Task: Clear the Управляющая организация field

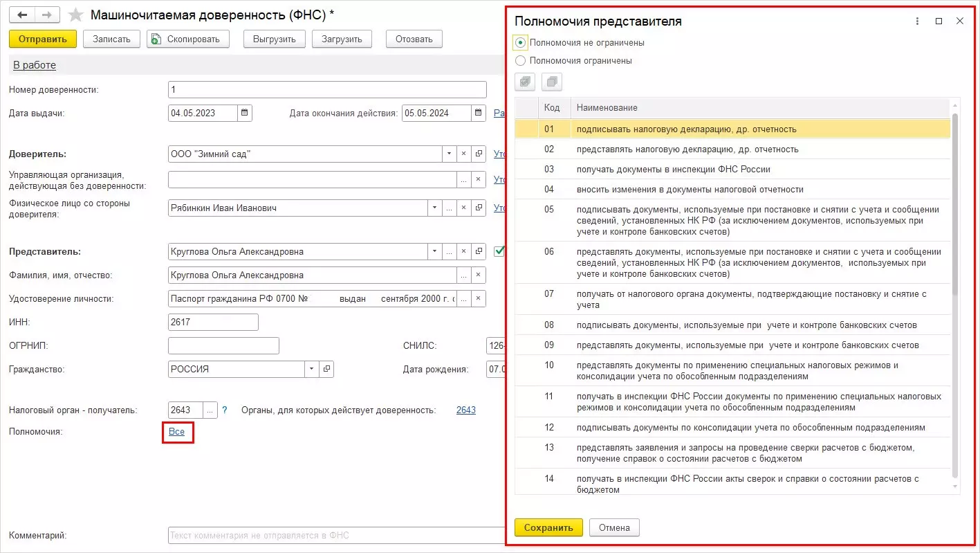Action: tap(479, 180)
